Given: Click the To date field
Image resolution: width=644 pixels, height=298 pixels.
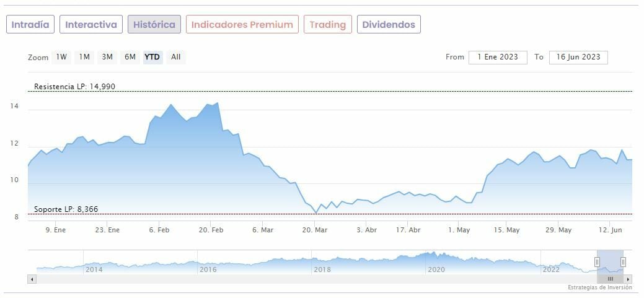Looking at the screenshot, I should pos(578,57).
